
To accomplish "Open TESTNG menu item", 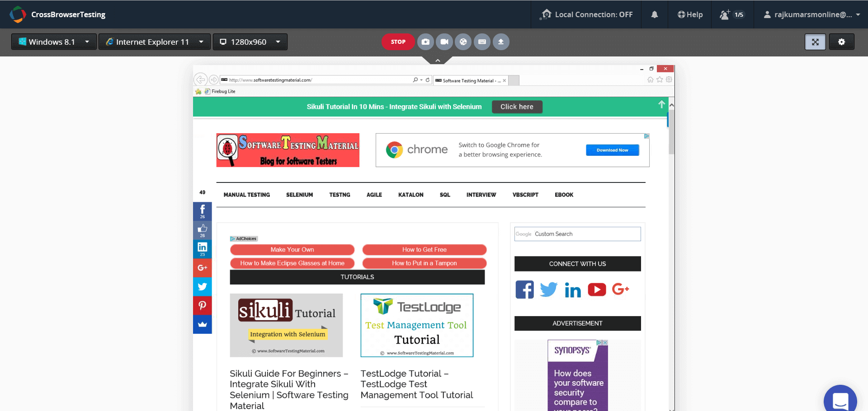I will (340, 195).
